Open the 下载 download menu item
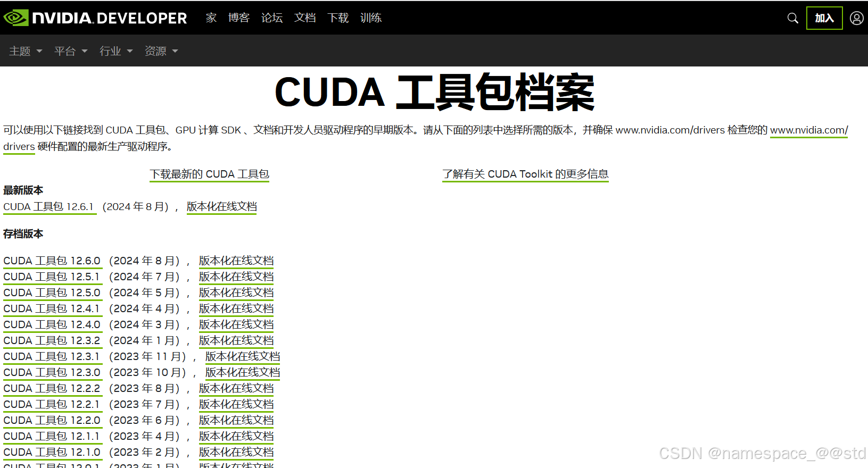868x468 pixels. click(338, 18)
